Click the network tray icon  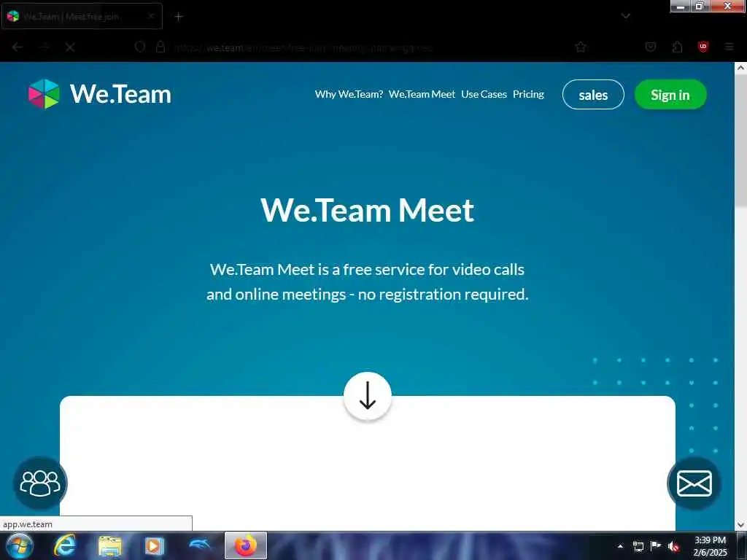click(638, 546)
